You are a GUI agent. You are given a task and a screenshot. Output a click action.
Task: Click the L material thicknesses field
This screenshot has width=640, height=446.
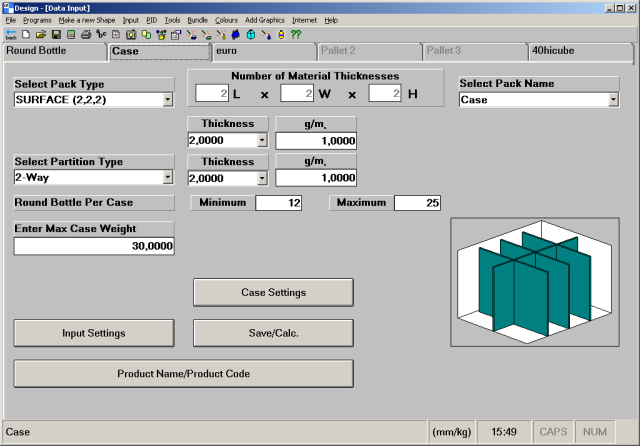[212, 93]
